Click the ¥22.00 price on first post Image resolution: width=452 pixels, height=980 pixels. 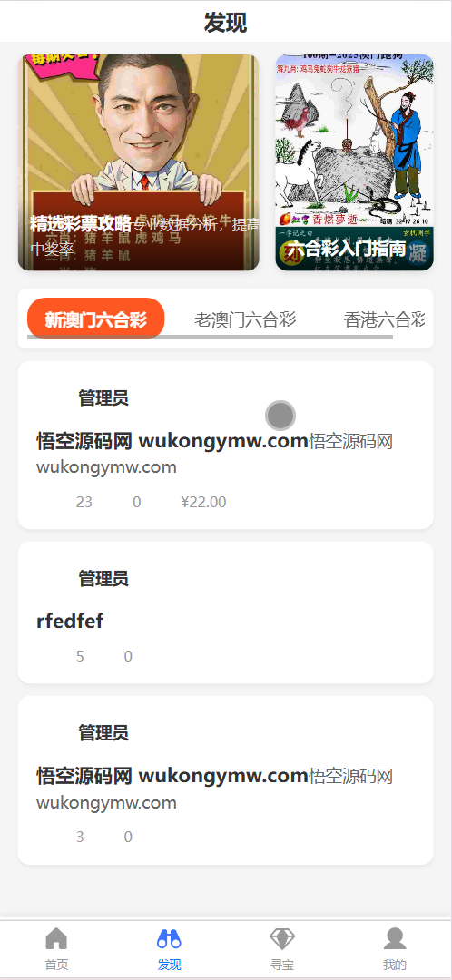tap(203, 502)
